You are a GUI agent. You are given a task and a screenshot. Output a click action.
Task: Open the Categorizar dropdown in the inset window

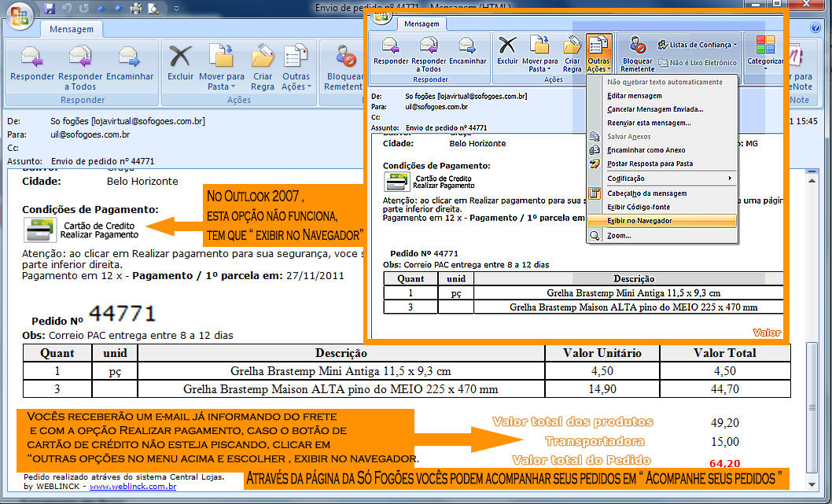[x=764, y=53]
